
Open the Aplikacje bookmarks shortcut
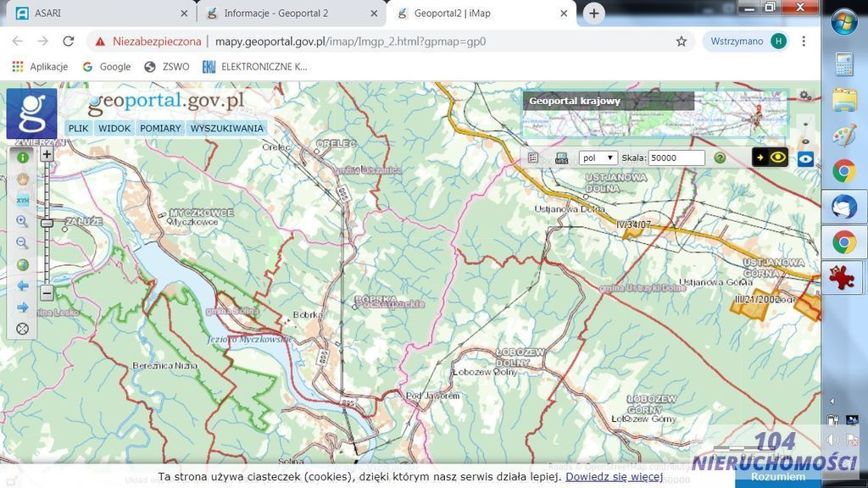(x=40, y=67)
